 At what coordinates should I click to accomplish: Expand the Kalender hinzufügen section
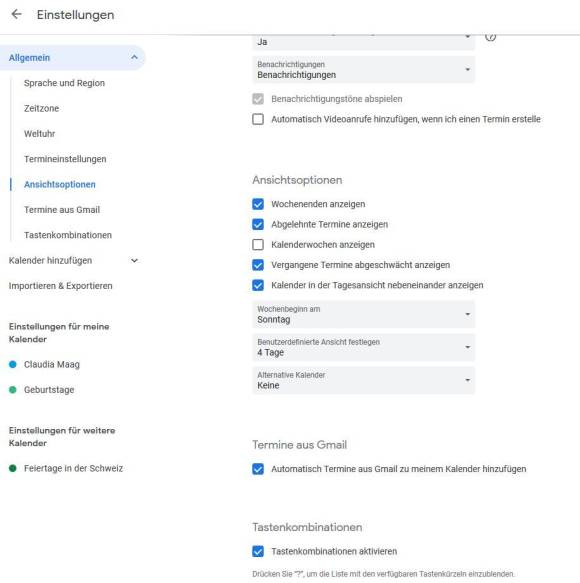click(x=134, y=260)
